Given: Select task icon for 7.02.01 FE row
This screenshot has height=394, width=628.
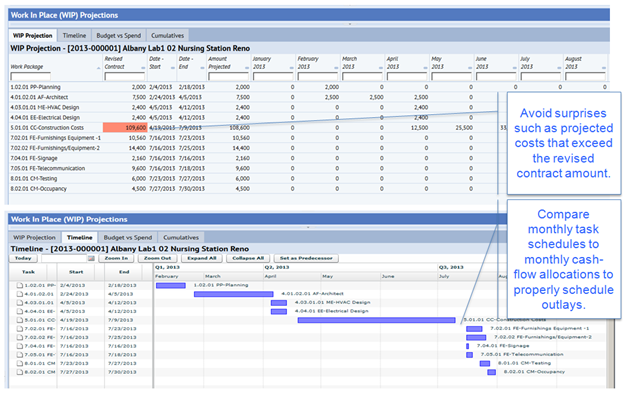Looking at the screenshot, I should (20, 329).
